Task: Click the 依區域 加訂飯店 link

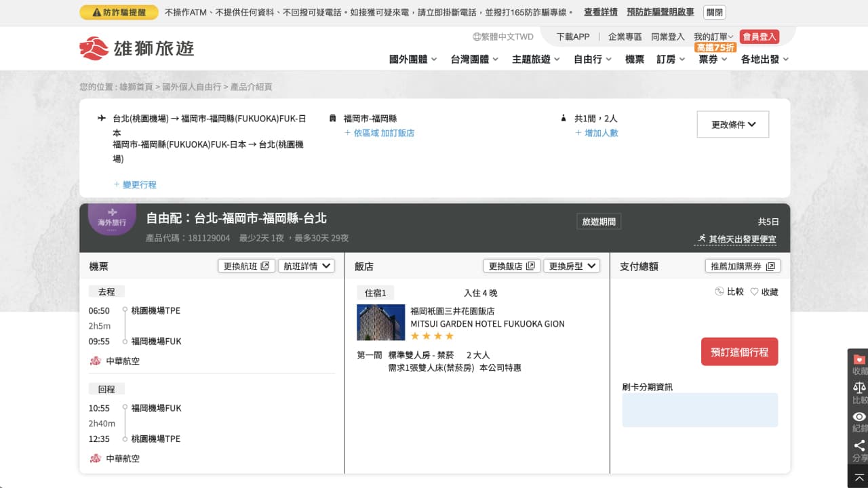Action: (x=380, y=133)
